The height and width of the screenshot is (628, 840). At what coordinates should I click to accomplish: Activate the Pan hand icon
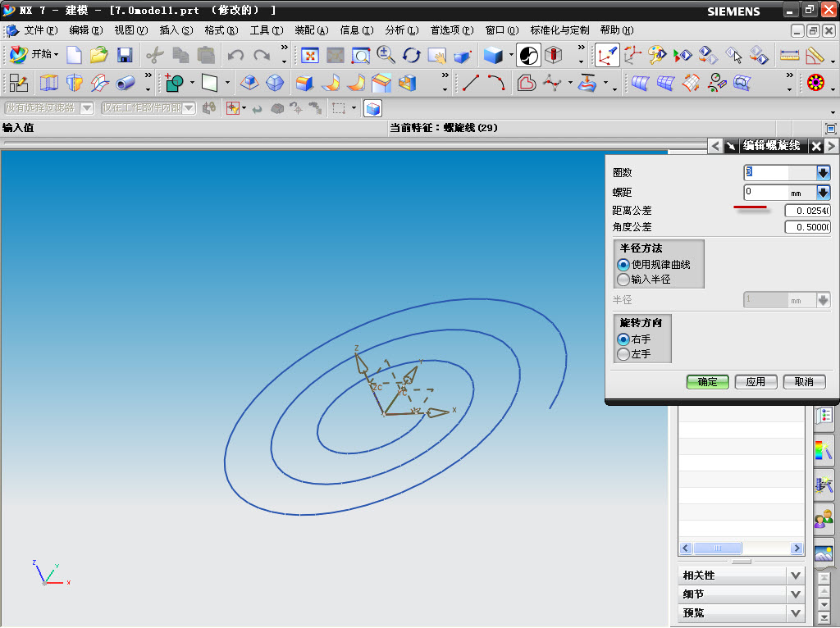tap(437, 55)
